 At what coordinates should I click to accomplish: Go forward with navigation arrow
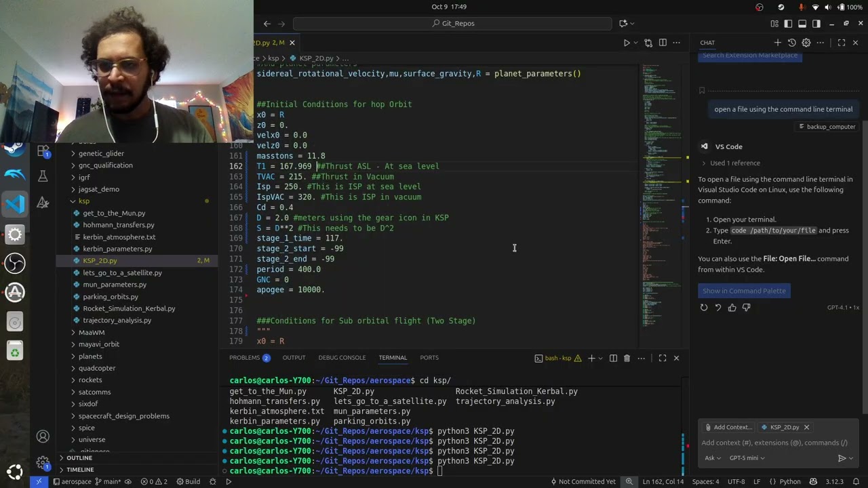click(282, 23)
